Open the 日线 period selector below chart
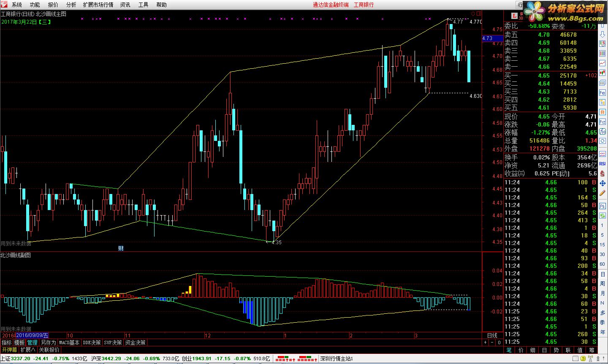Viewport: 608px width, 364px height. coord(492,335)
